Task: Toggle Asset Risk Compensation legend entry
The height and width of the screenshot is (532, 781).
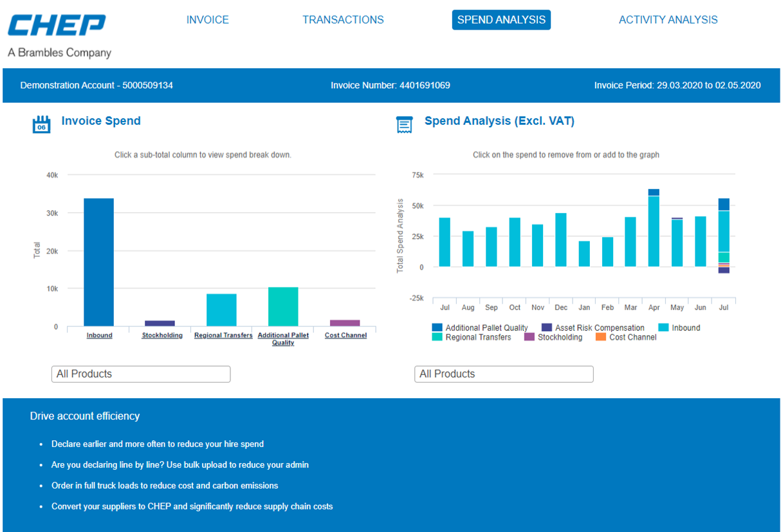Action: (x=593, y=327)
